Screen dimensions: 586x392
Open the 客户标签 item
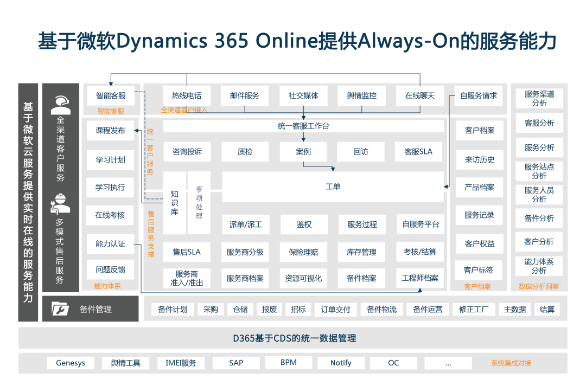click(x=477, y=269)
